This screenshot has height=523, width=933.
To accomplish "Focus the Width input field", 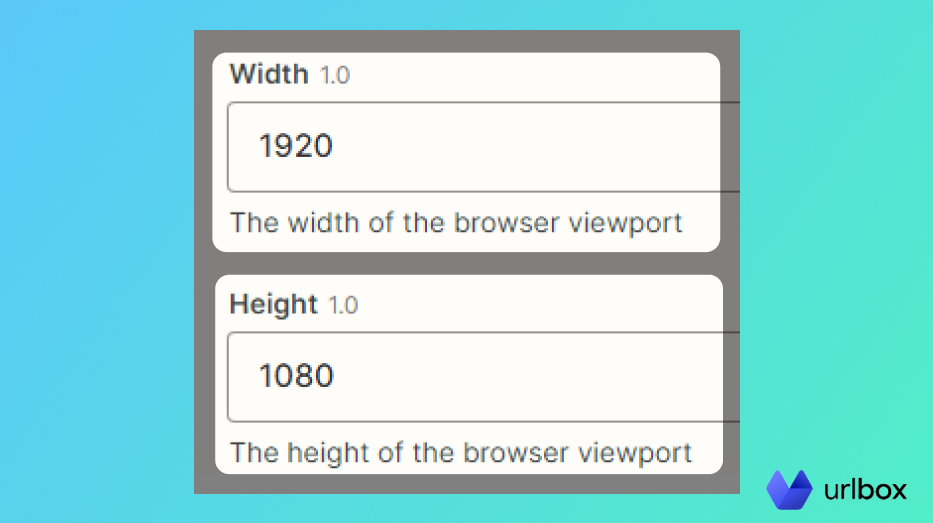I will point(480,147).
